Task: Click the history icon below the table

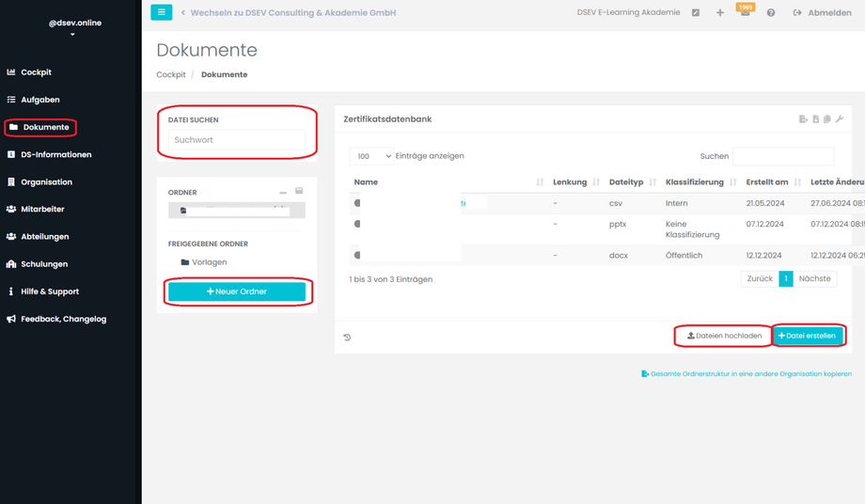Action: pyautogui.click(x=347, y=337)
